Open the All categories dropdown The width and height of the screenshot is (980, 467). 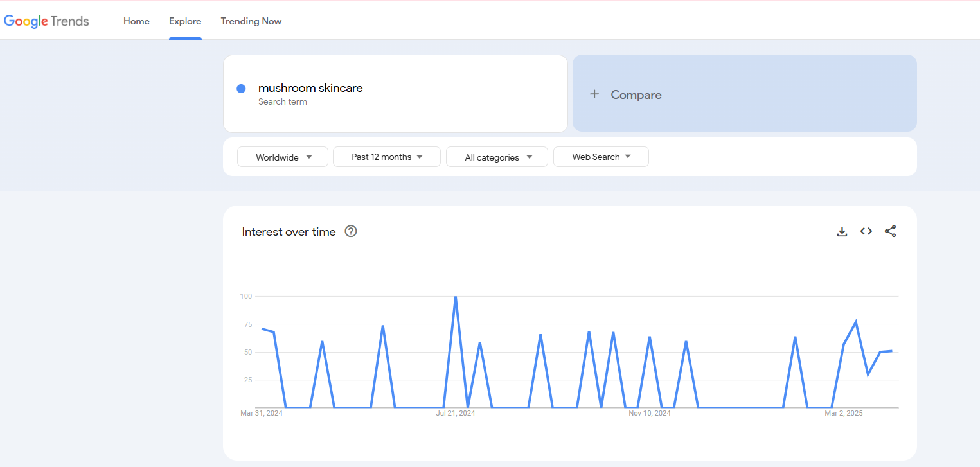pyautogui.click(x=497, y=157)
